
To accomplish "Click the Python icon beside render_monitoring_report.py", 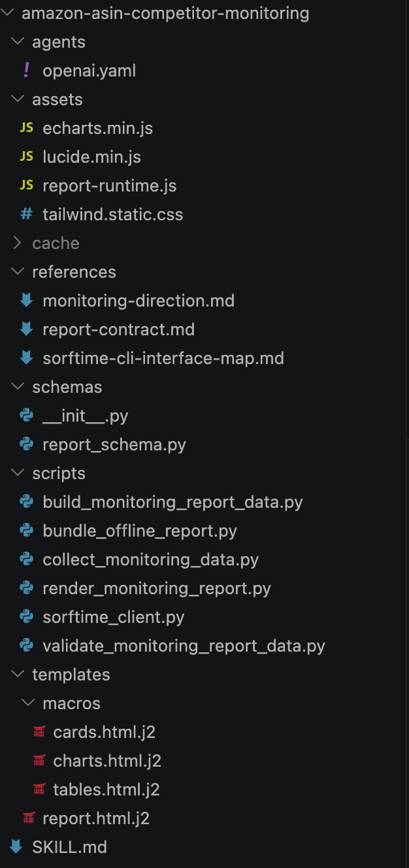I will pyautogui.click(x=26, y=588).
